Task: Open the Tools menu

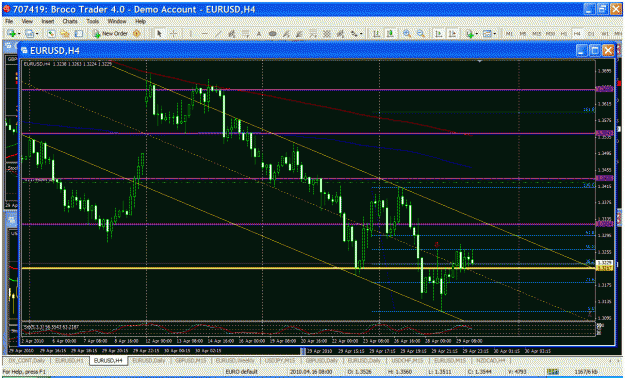Action: tap(92, 21)
